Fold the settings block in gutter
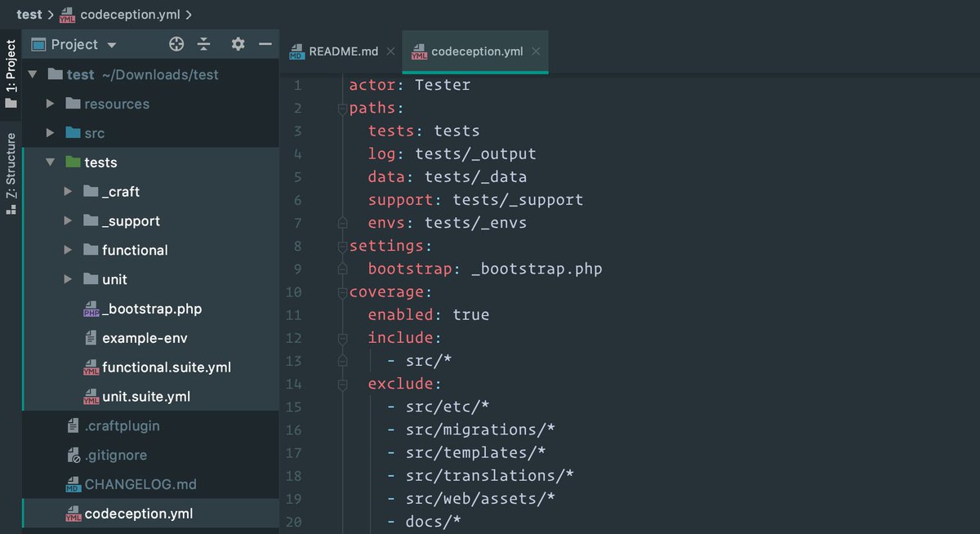 (x=342, y=246)
